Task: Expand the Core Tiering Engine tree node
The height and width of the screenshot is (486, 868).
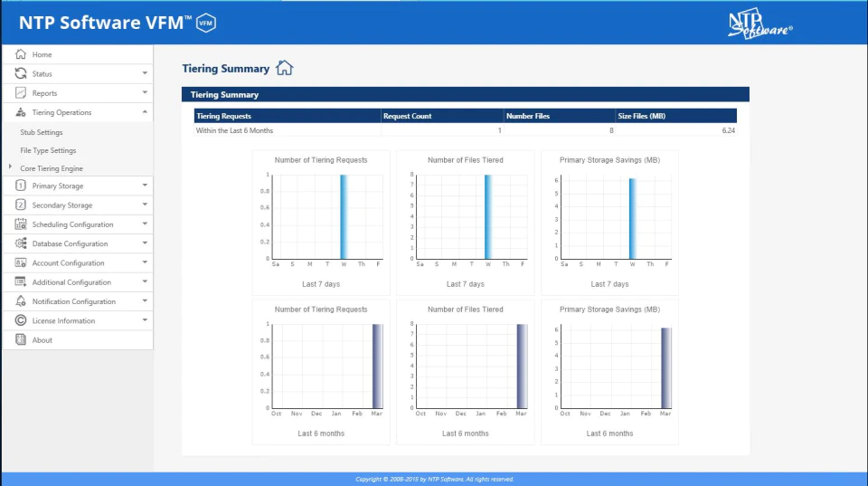Action: click(x=10, y=167)
